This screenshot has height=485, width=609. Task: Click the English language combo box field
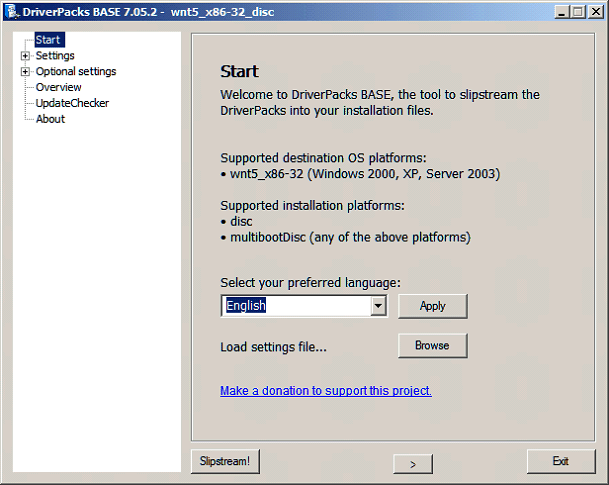(x=295, y=307)
